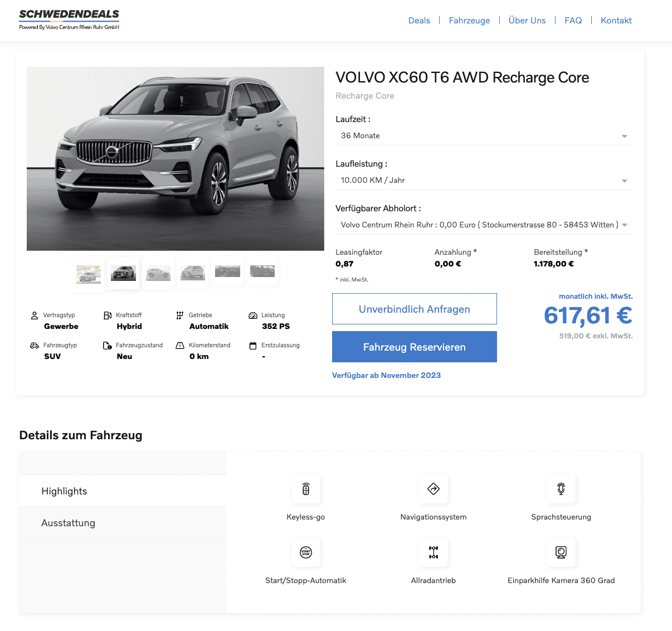Click the Getriebe value Automatik
This screenshot has width=672, height=631.
(209, 327)
